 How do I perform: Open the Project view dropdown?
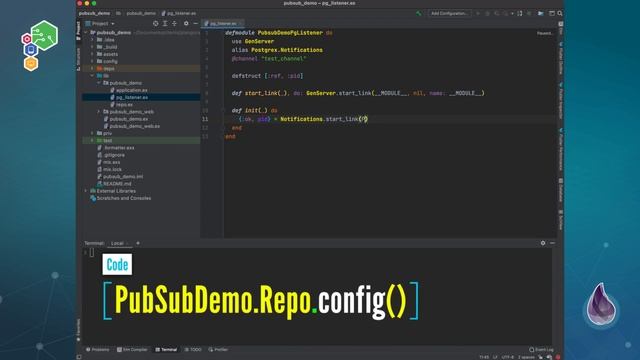tap(100, 24)
